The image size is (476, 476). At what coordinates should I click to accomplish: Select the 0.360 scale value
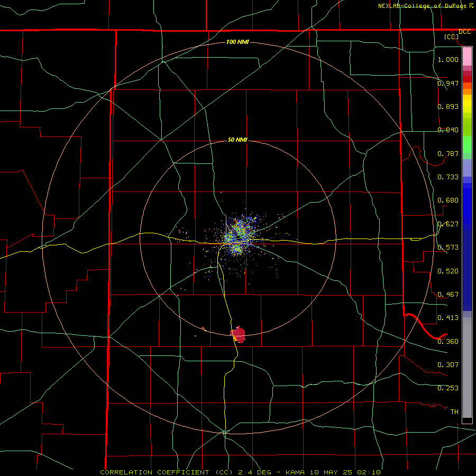coord(448,341)
